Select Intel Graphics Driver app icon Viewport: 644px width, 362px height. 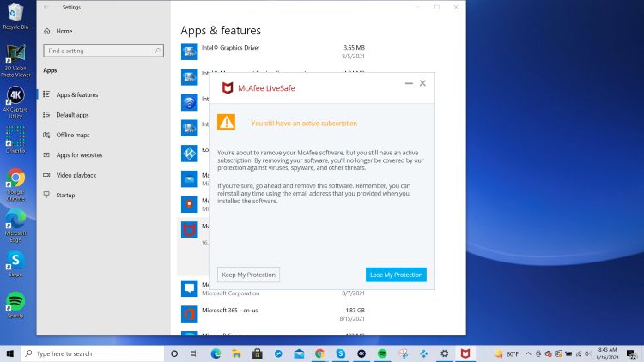coord(190,51)
